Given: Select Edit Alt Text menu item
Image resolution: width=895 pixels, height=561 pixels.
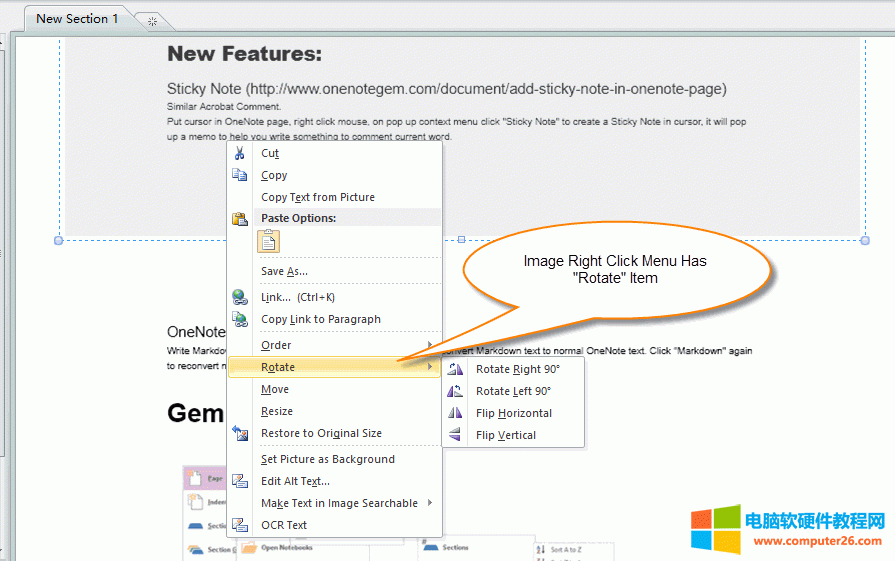Looking at the screenshot, I should (x=295, y=481).
